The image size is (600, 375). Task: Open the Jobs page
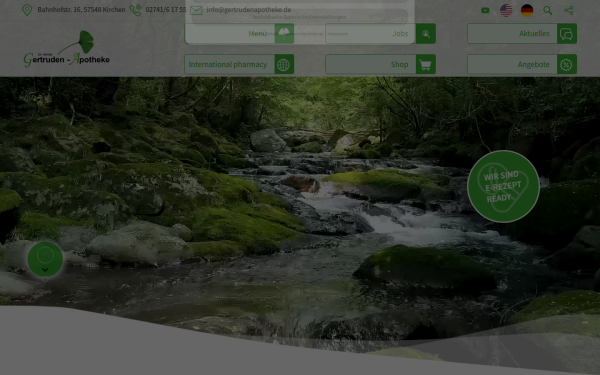point(380,33)
